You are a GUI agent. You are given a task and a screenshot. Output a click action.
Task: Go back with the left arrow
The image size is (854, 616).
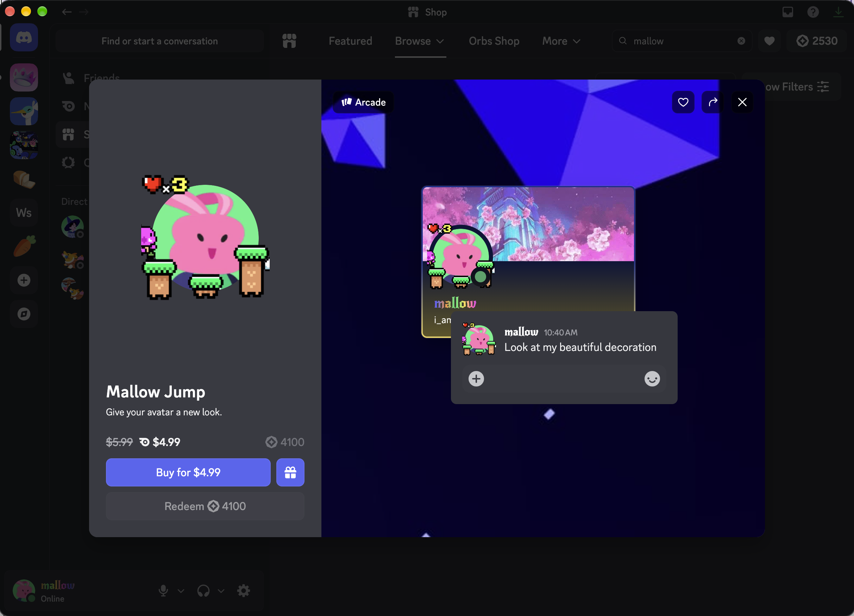(x=67, y=12)
